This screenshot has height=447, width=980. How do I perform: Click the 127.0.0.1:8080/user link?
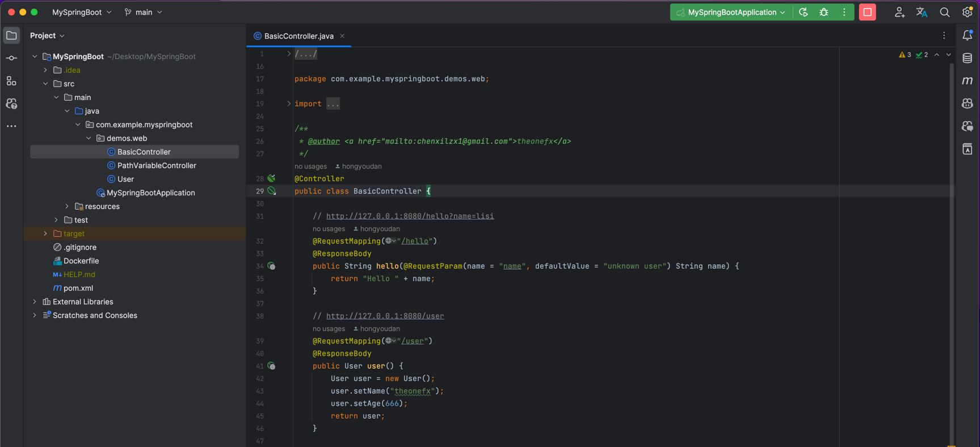[385, 316]
